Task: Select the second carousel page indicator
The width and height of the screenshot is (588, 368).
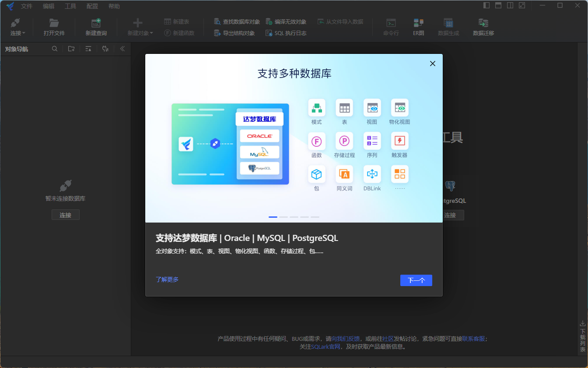Action: coord(283,217)
